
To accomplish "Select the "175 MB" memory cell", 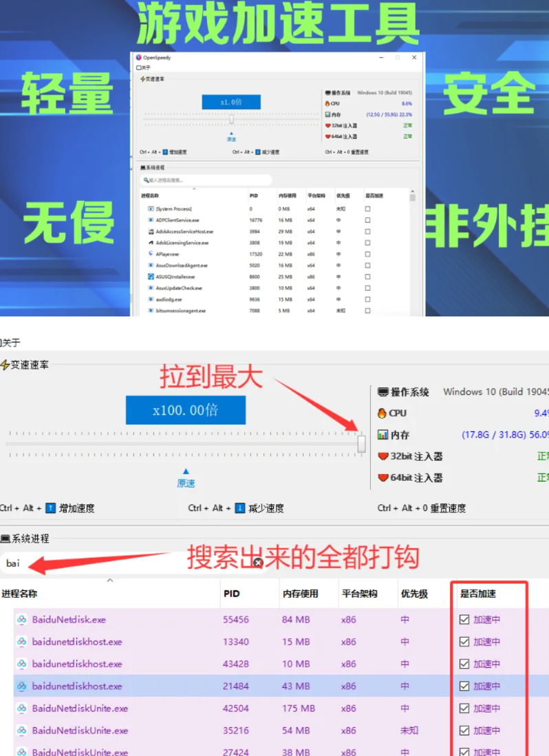I will tap(299, 709).
